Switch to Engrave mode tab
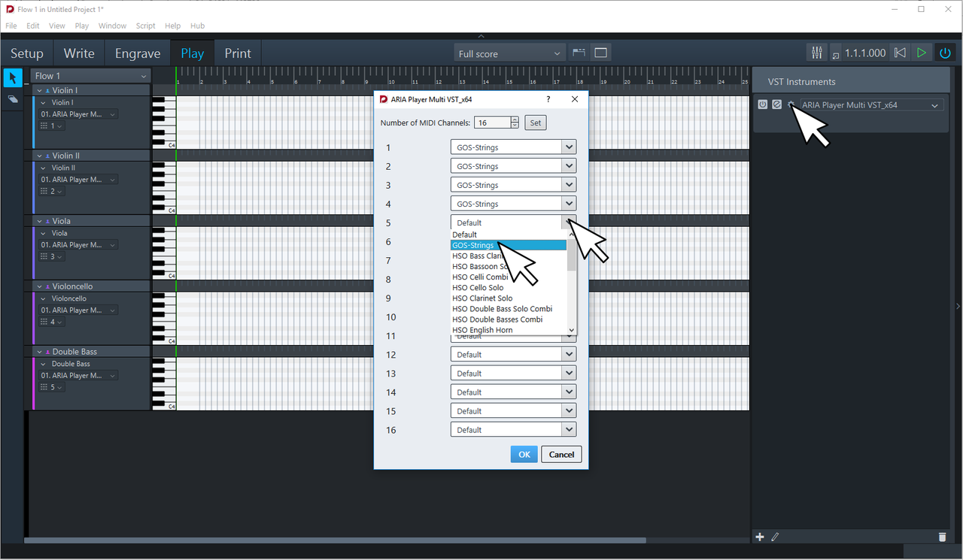 click(x=138, y=53)
